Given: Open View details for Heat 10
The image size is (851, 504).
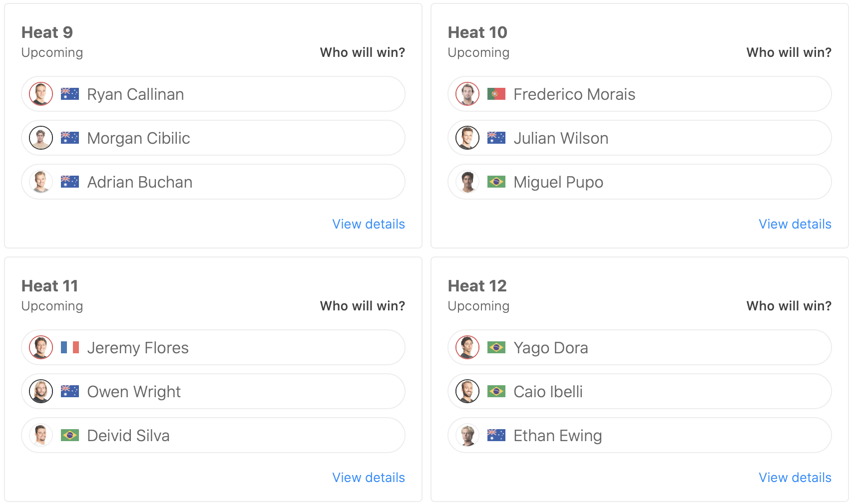Looking at the screenshot, I should click(795, 224).
